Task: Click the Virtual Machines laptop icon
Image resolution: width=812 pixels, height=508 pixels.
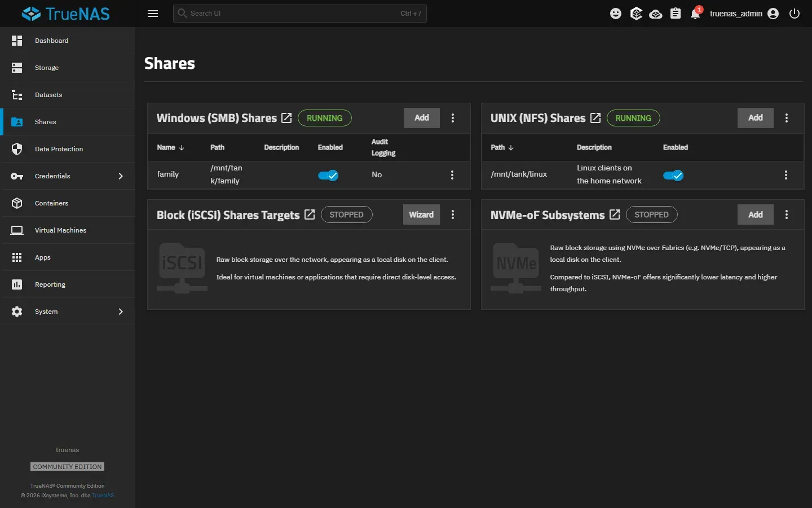Action: tap(17, 230)
